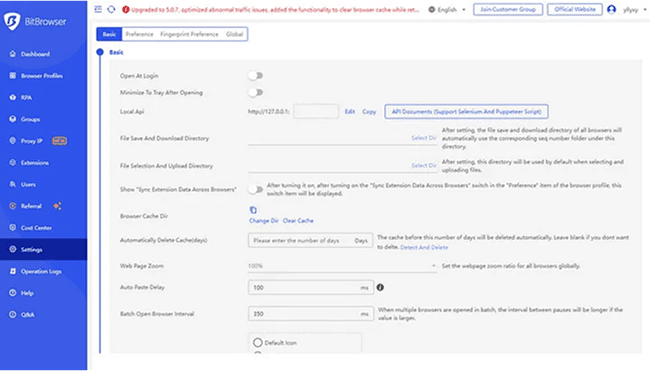Screen dimensions: 650x371
Task: Open API Documents Selenium And Puppeteer button
Action: click(466, 112)
